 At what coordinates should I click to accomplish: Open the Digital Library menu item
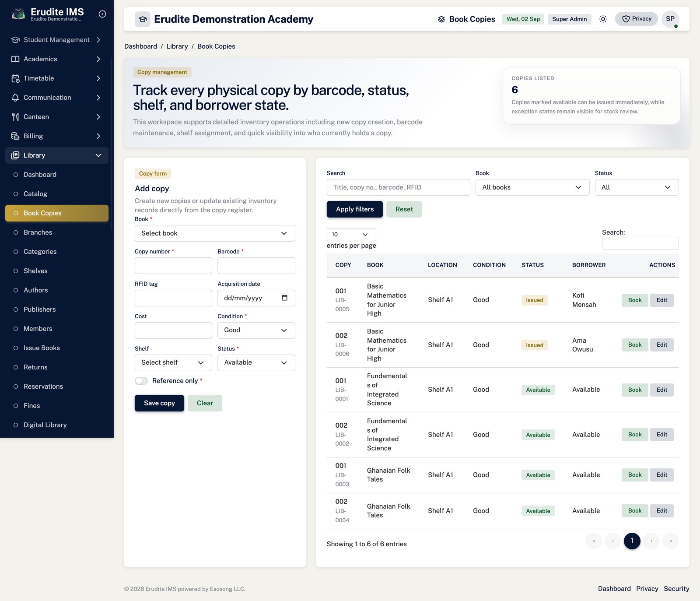[57, 425]
